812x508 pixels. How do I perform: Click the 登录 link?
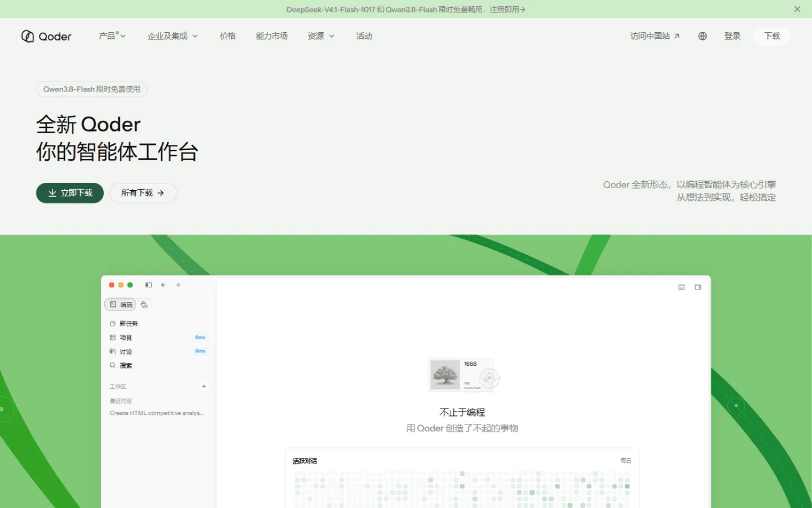(x=732, y=36)
